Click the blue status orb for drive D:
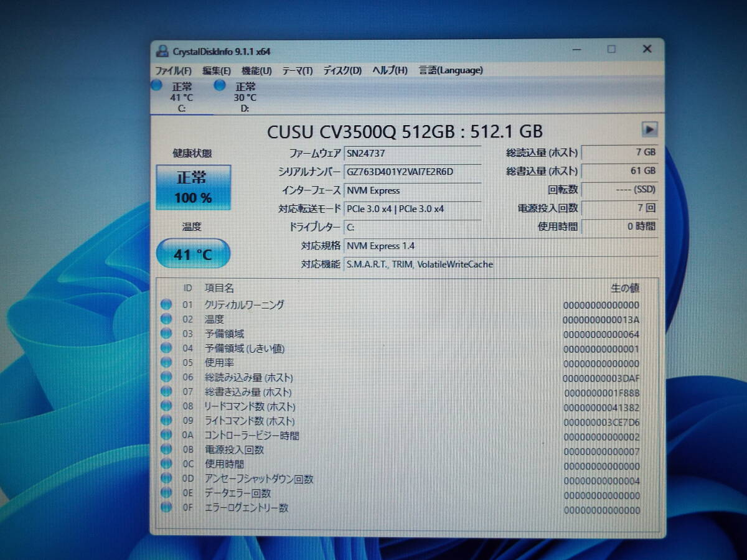 point(220,85)
